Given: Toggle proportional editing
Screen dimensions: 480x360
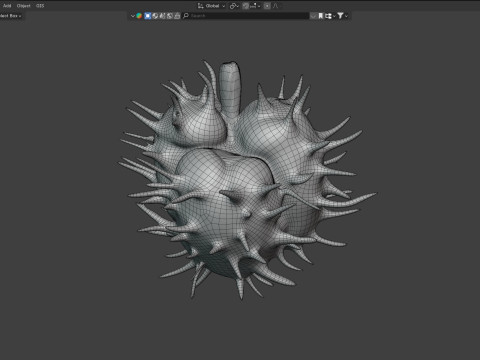Looking at the screenshot, I should tap(267, 6).
